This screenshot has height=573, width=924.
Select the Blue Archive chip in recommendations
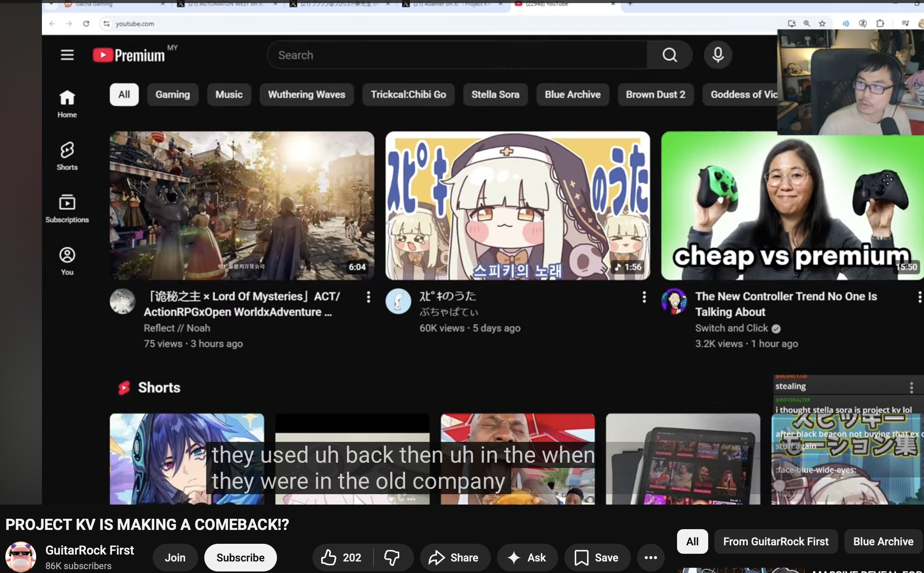pos(883,541)
